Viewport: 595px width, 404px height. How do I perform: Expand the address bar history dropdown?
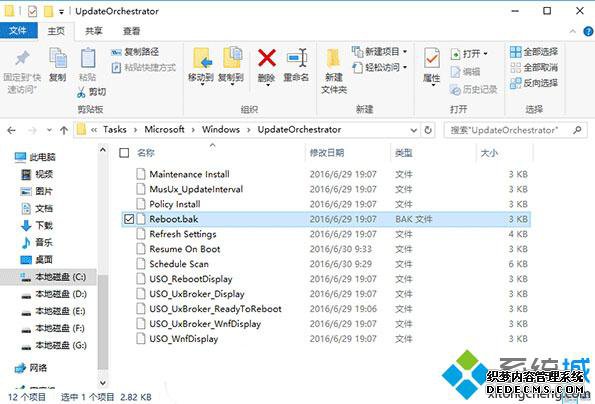click(414, 130)
